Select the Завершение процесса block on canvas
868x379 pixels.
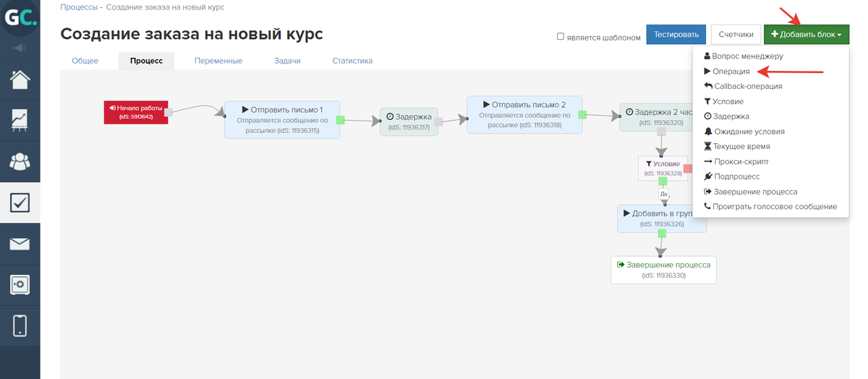[x=663, y=269]
